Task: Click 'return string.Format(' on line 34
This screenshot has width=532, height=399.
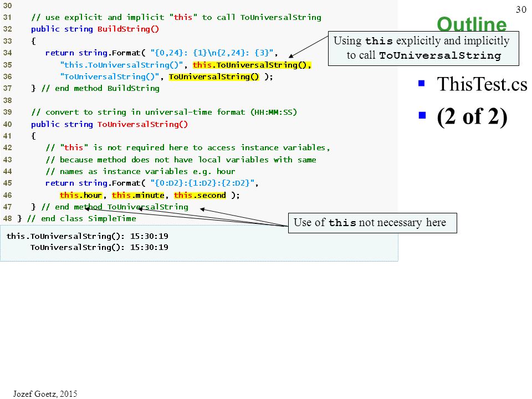Action: (x=95, y=53)
